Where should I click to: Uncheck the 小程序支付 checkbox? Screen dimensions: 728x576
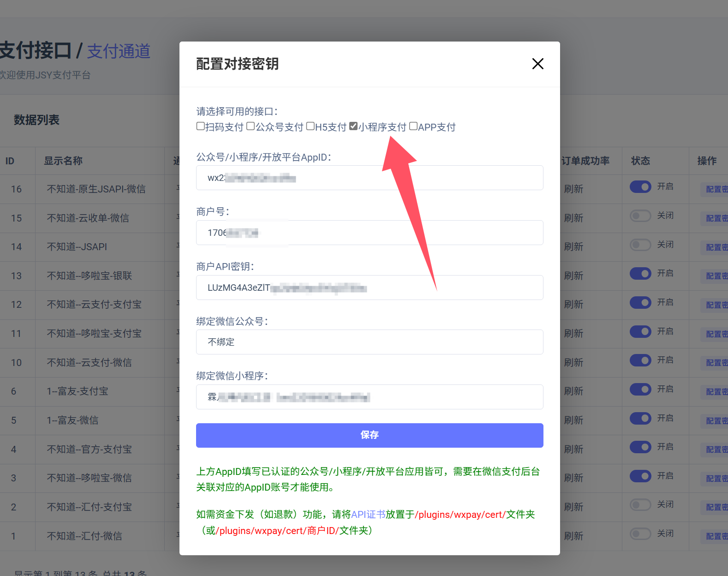(x=353, y=126)
